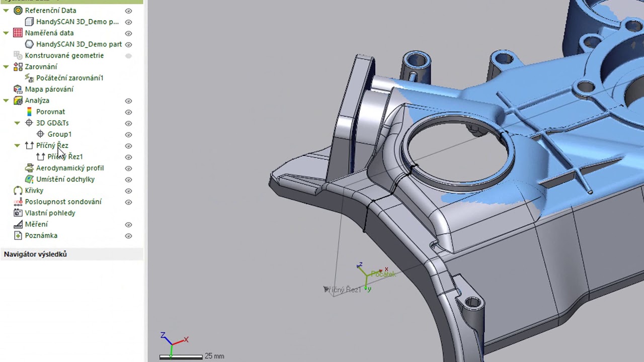Collapse the Analýza tree node
This screenshot has height=362, width=644.
6,101
